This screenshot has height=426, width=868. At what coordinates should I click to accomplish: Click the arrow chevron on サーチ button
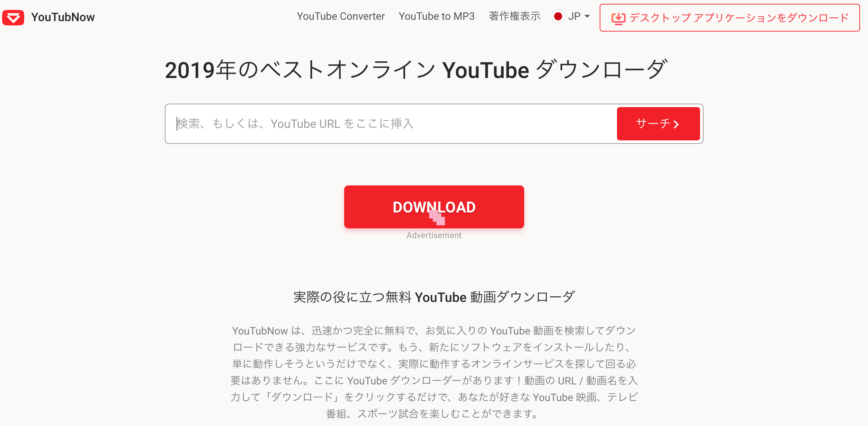click(676, 124)
